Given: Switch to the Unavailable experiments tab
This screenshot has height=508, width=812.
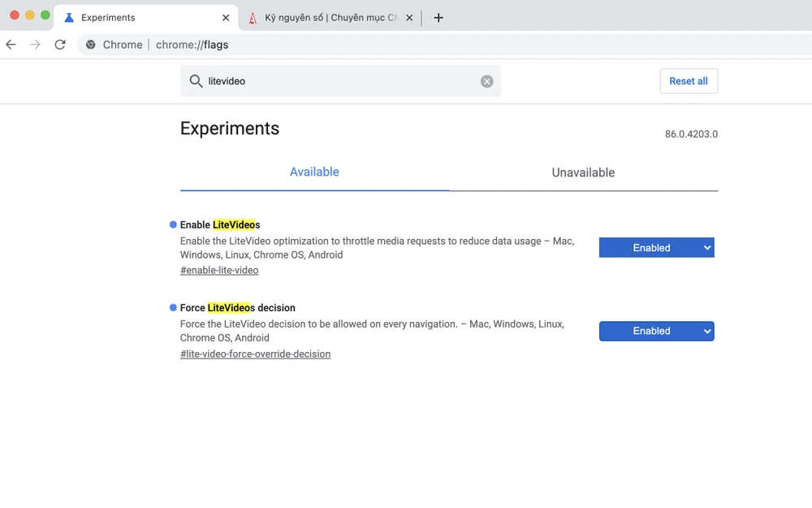Looking at the screenshot, I should [583, 172].
